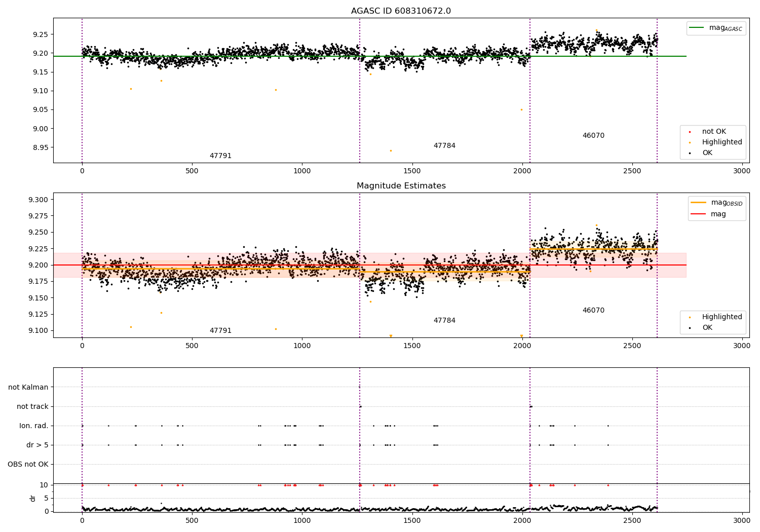Select 'OK' legend label in Magnitude Estimates plot
The height and width of the screenshot is (532, 760).
[x=707, y=328]
